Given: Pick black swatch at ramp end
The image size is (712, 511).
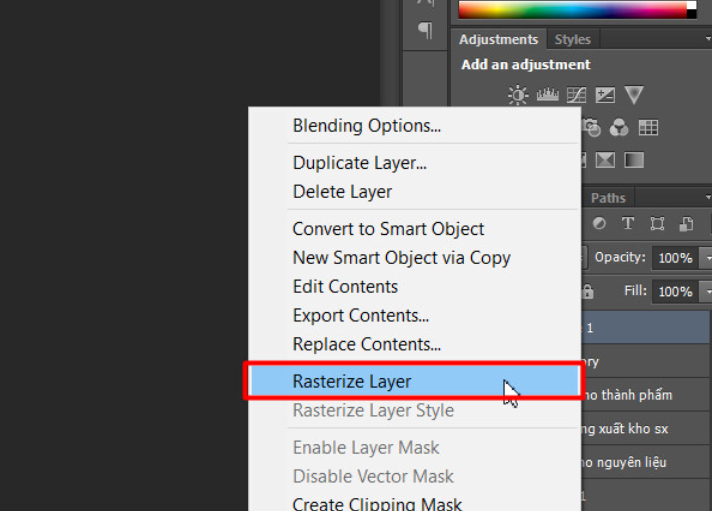Looking at the screenshot, I should point(692,14).
